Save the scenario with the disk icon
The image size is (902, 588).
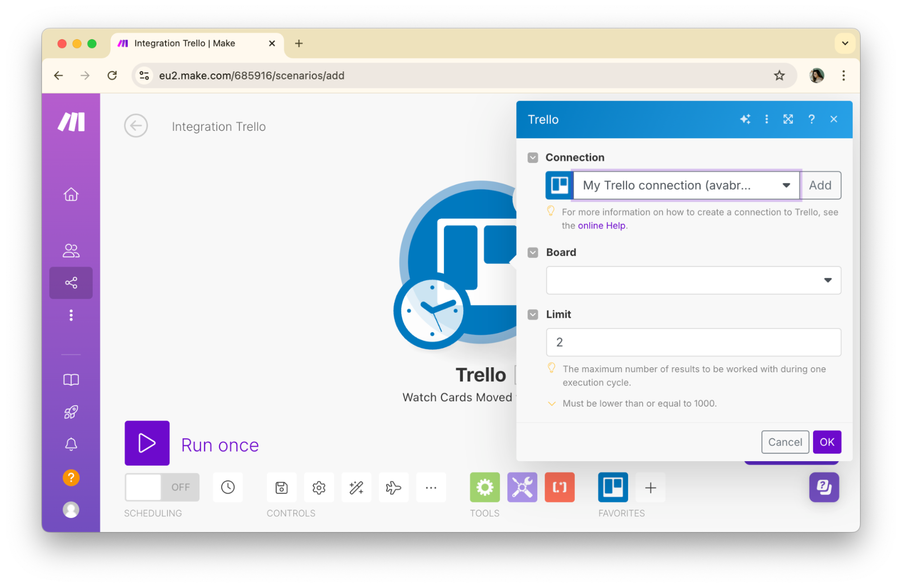click(x=282, y=487)
